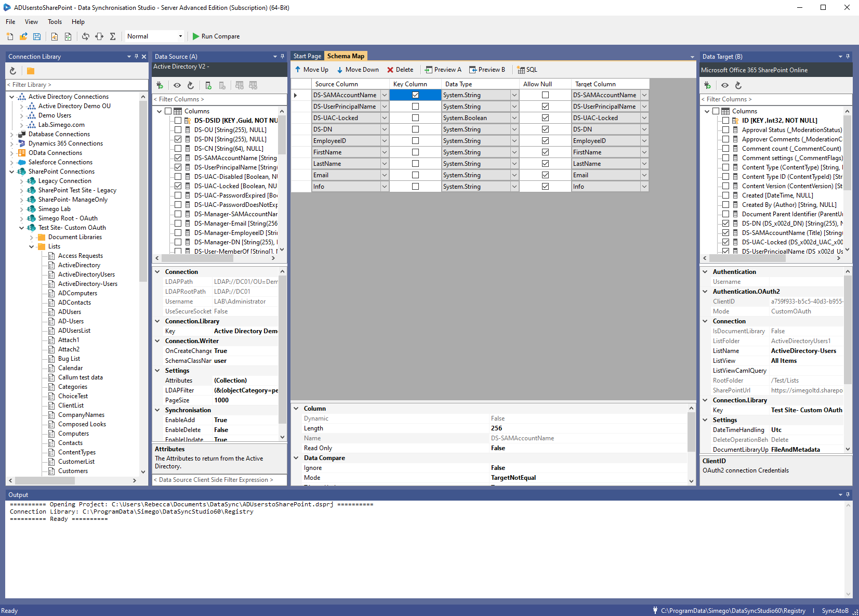Click the Sigma summary icon
The height and width of the screenshot is (616, 859).
click(x=113, y=36)
